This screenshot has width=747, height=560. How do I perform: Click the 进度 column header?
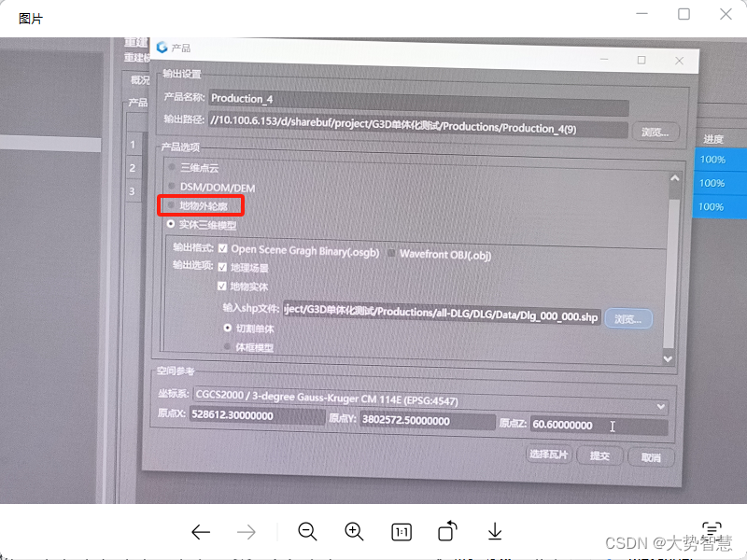point(713,139)
